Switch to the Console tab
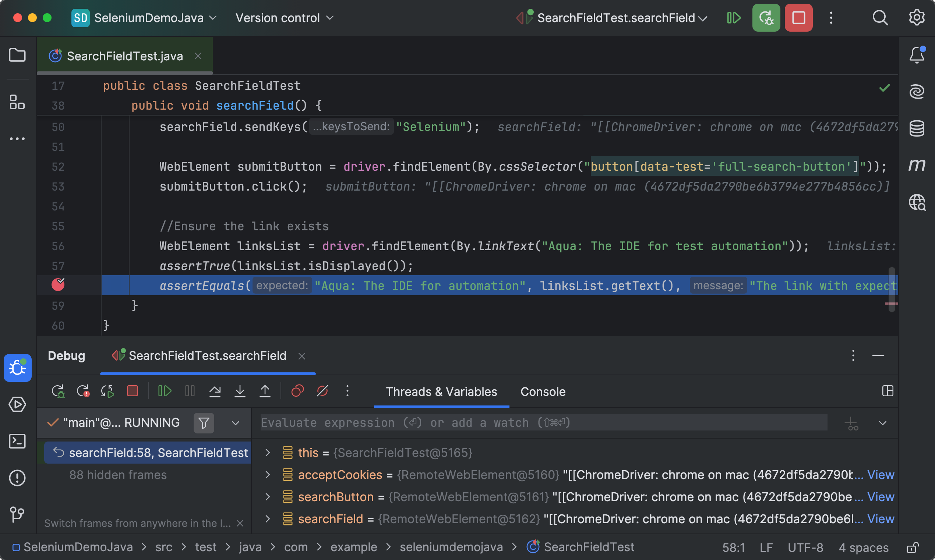 (543, 392)
